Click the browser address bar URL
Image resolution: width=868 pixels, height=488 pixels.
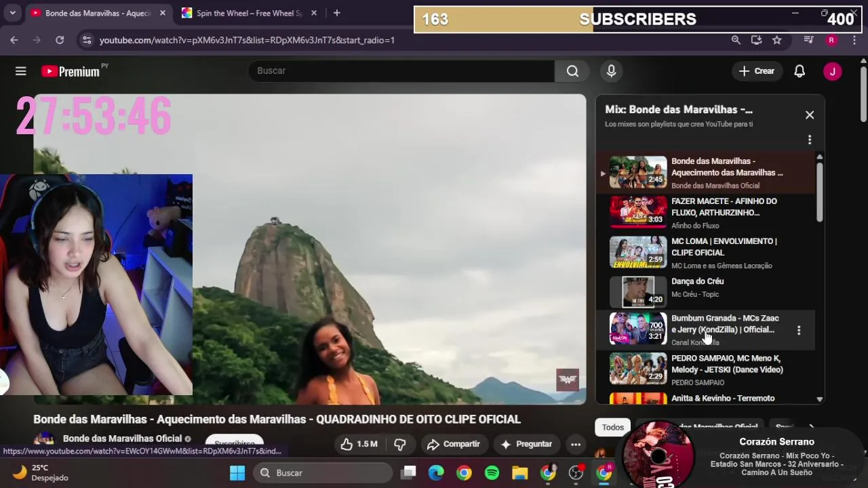click(247, 40)
